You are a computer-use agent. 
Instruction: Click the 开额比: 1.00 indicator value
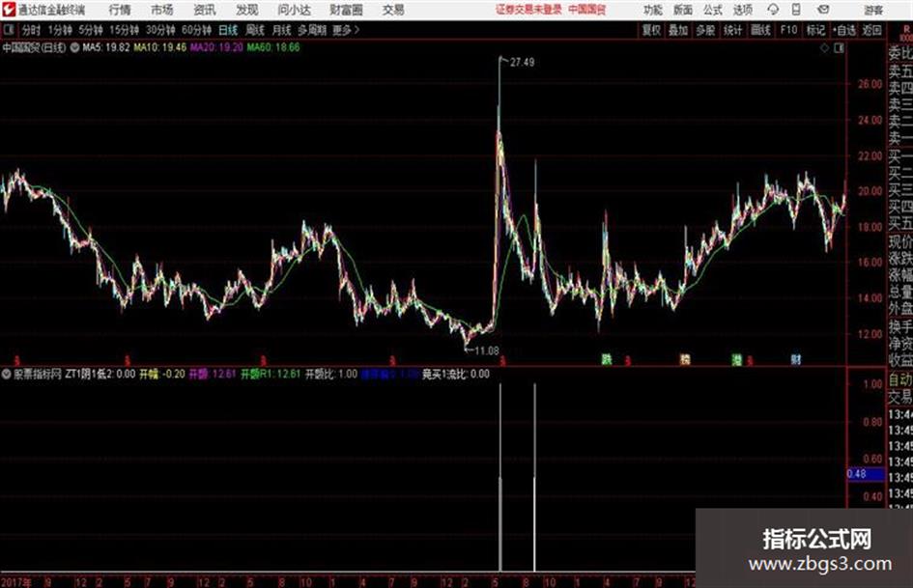[x=331, y=375]
